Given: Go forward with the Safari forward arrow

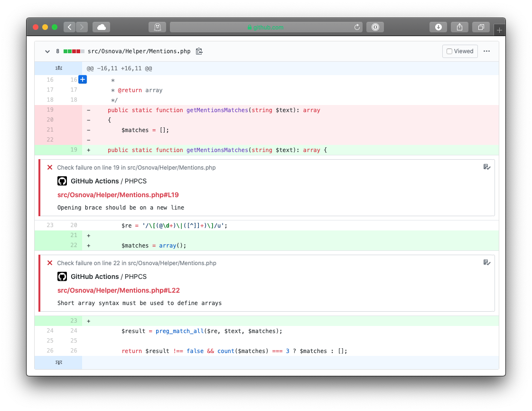Looking at the screenshot, I should coord(82,27).
